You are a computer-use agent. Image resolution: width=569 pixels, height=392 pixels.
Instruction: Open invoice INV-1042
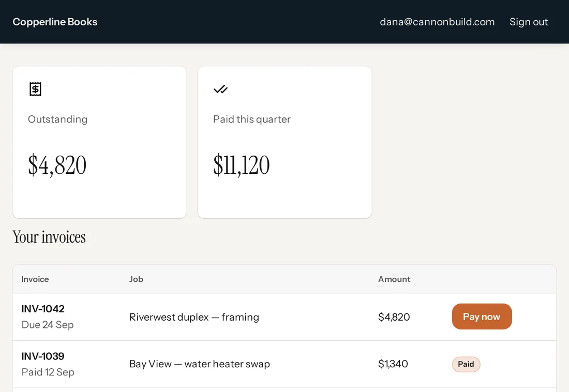(x=43, y=309)
